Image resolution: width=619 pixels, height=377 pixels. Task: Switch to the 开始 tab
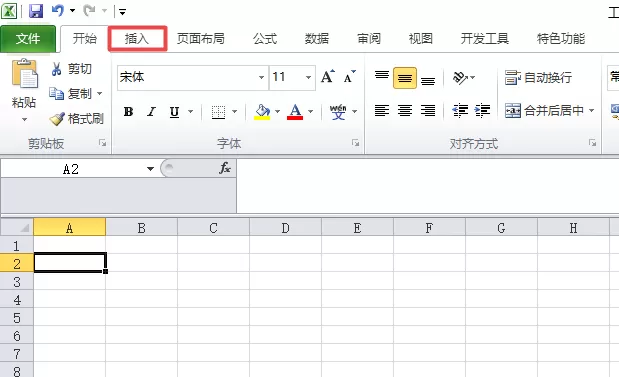click(84, 38)
